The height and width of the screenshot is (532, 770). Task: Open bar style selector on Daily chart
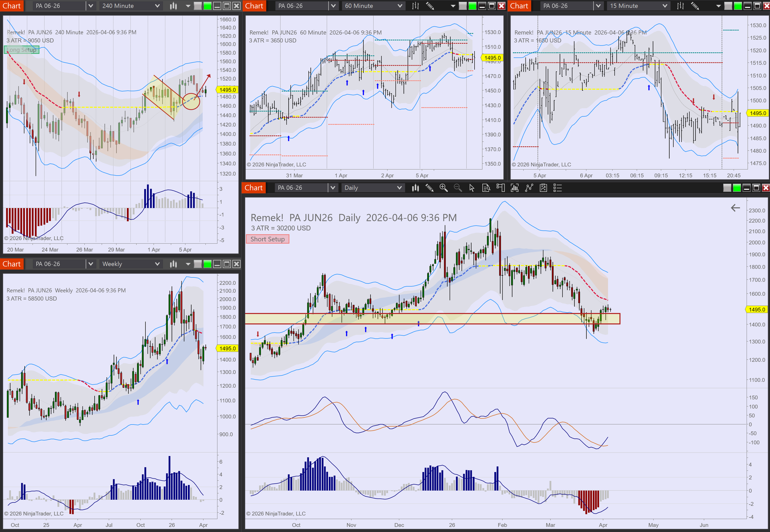coord(415,188)
